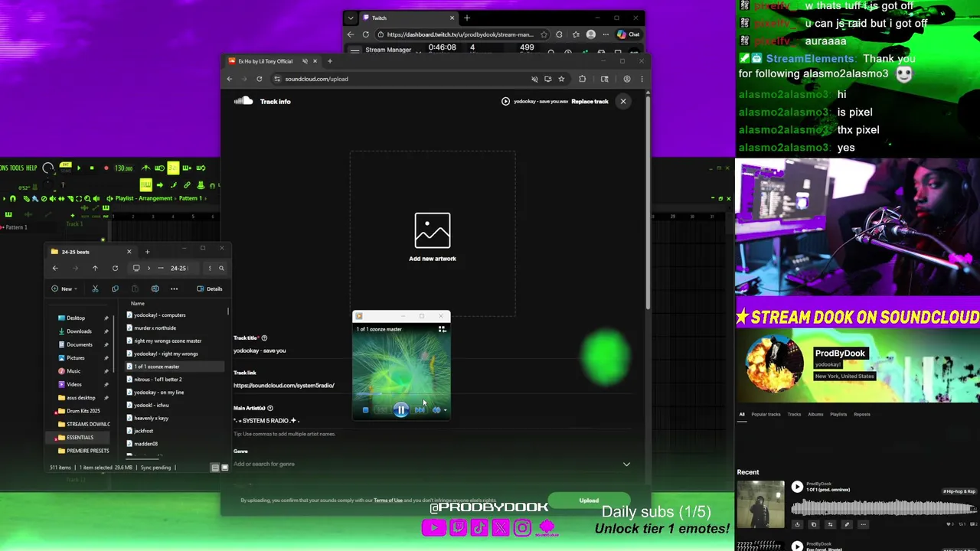Bookmark the SoundCloud upload page
The image size is (980, 551).
(x=561, y=79)
